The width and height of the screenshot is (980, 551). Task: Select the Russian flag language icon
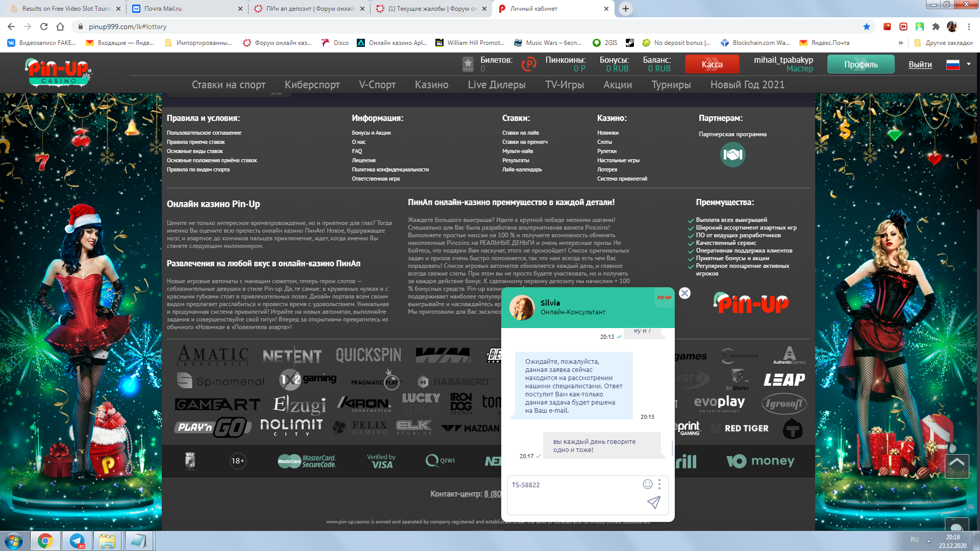click(x=952, y=64)
